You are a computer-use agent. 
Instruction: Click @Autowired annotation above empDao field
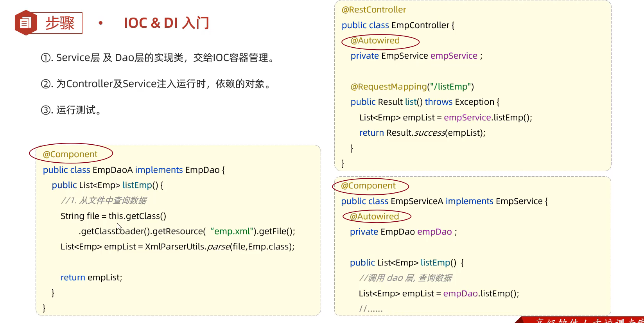click(x=374, y=217)
